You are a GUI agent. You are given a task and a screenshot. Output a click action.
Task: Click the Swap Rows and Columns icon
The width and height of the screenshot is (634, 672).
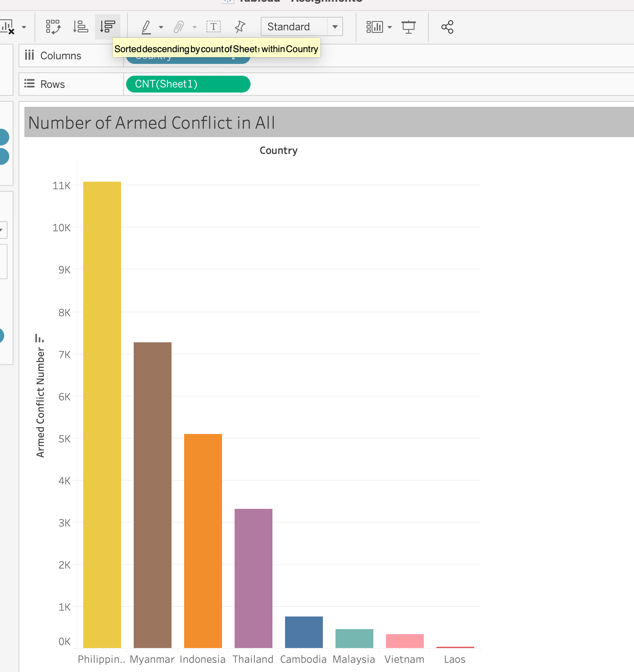(x=53, y=27)
